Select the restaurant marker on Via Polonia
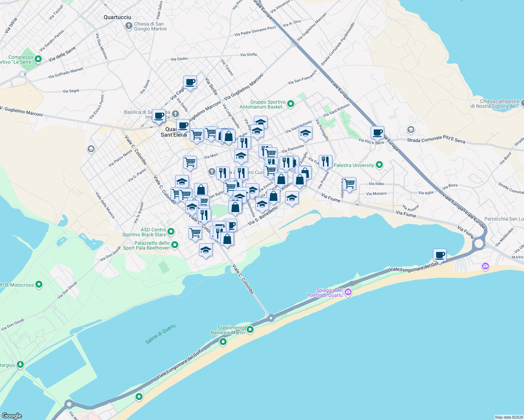The width and height of the screenshot is (524, 420). (326, 161)
